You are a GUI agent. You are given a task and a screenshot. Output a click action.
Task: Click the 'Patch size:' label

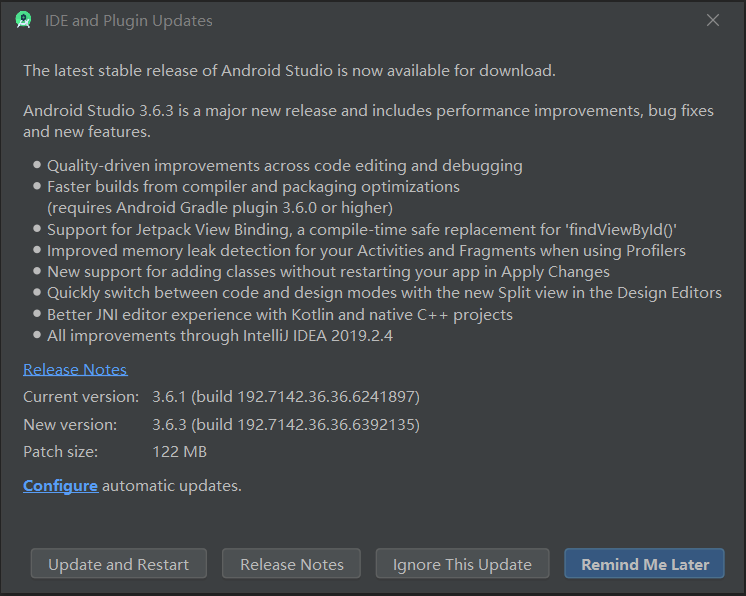click(x=60, y=451)
